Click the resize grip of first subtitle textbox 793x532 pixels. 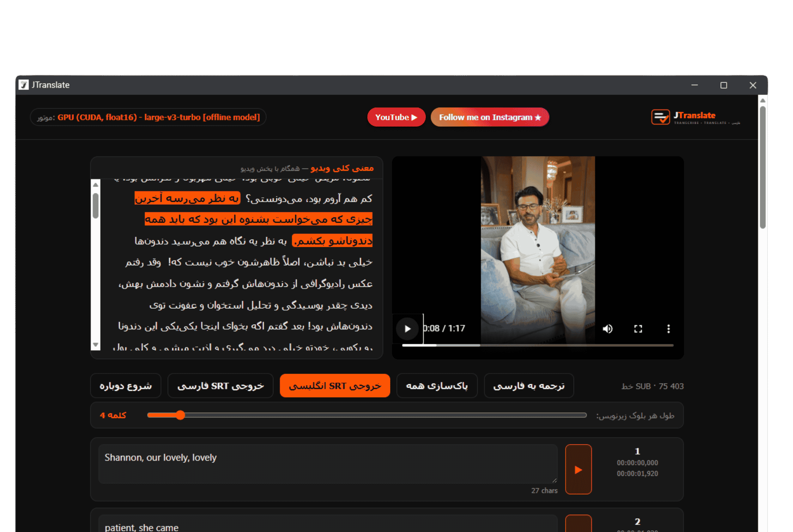(555, 480)
